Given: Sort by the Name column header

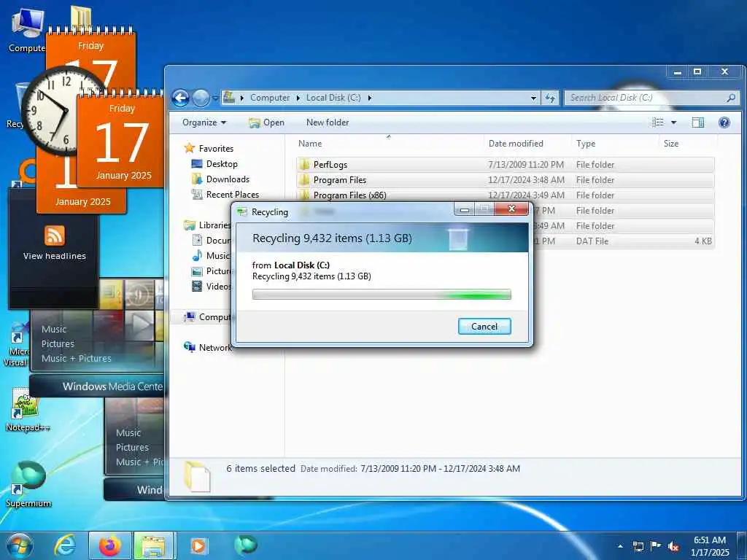Looking at the screenshot, I should coord(389,144).
